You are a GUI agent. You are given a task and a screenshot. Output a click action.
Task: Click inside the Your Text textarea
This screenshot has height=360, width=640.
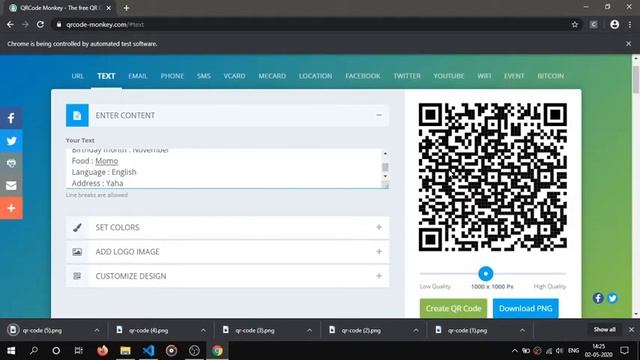[224, 169]
